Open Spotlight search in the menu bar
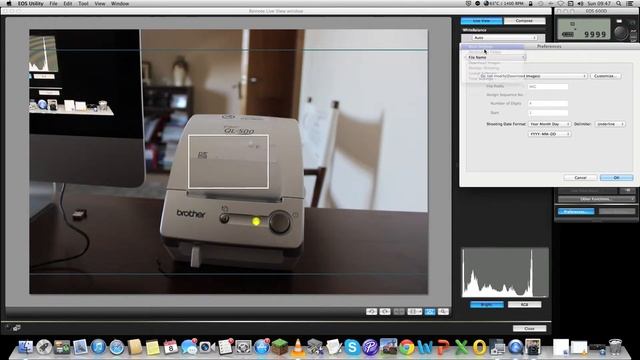Image resolution: width=640 pixels, height=360 pixels. point(619,3)
